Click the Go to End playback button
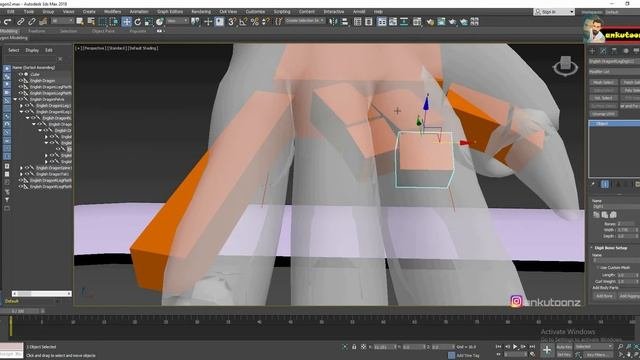The width and height of the screenshot is (640, 360). pyautogui.click(x=532, y=347)
